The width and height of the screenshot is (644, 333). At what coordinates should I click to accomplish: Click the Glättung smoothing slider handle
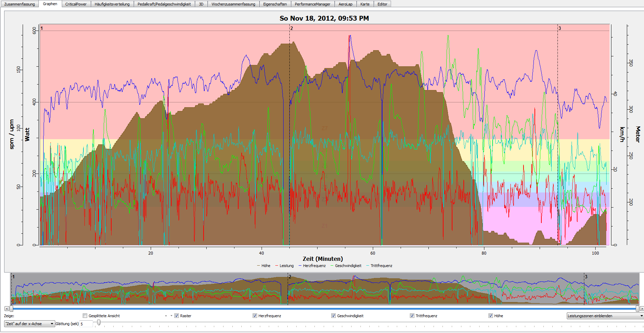[x=99, y=322]
